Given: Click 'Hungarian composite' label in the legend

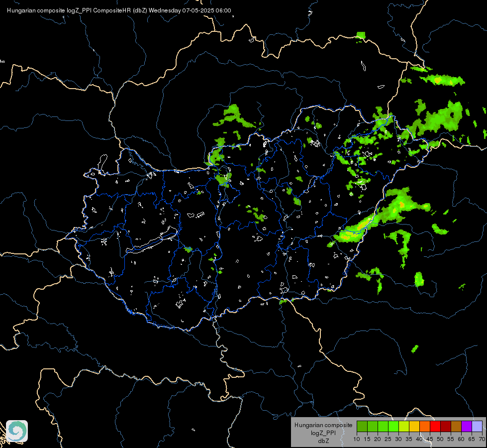Looking at the screenshot, I should click(x=323, y=425).
